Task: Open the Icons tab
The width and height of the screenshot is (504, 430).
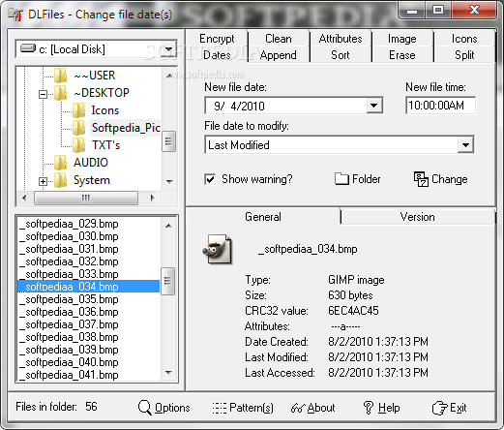Action: (464, 39)
